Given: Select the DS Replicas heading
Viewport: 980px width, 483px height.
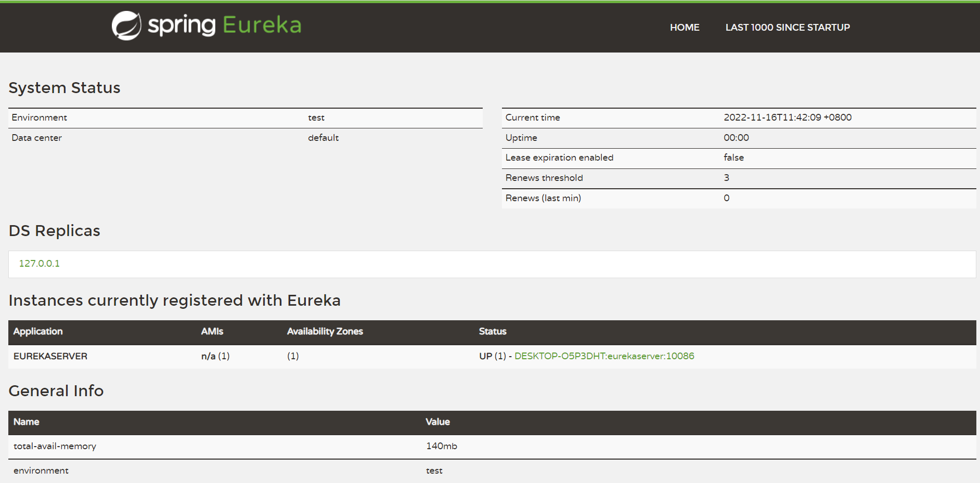Looking at the screenshot, I should point(55,231).
